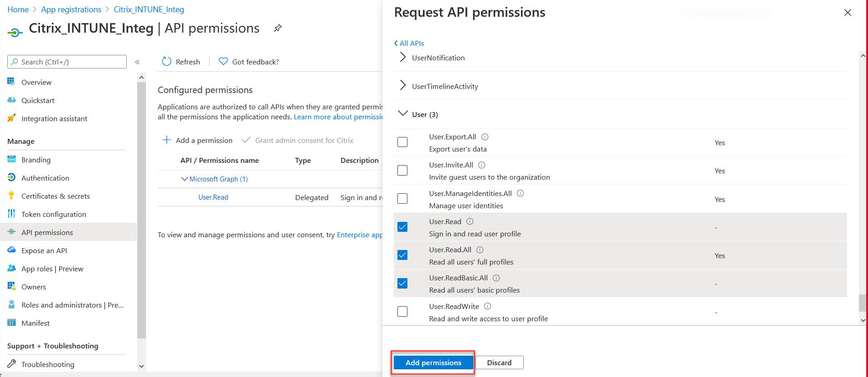Click the sidebar scrollbar thumb
This screenshot has width=868, height=377.
pos(141,210)
